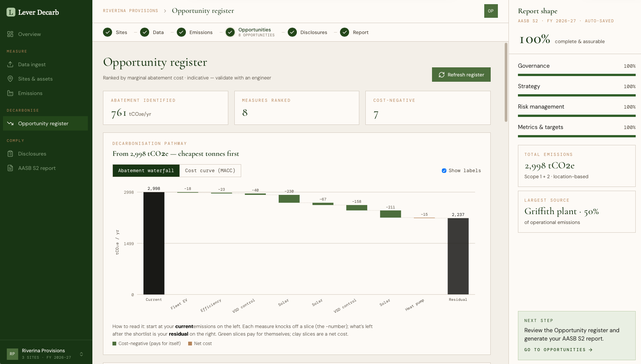This screenshot has height=364, width=641.
Task: Open Emissions in the sidebar
Action: pos(45,93)
